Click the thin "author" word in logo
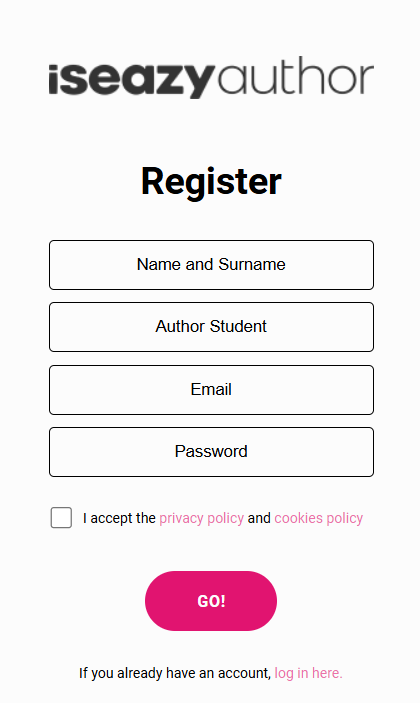 296,75
